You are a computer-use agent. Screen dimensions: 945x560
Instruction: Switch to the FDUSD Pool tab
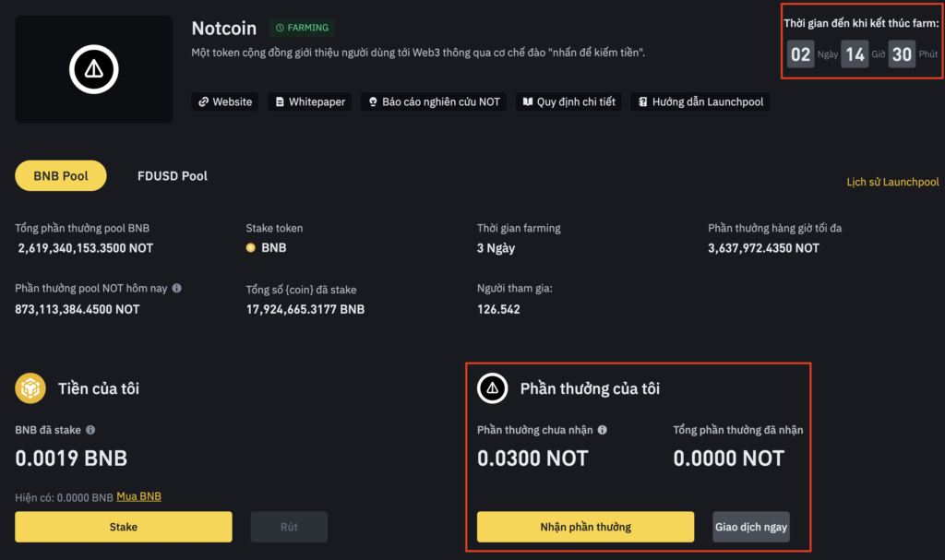(173, 175)
